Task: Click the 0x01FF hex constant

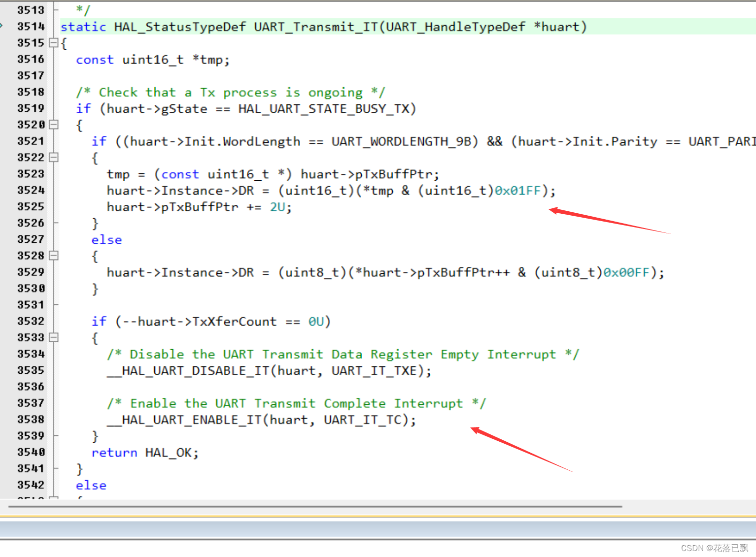Action: [517, 190]
